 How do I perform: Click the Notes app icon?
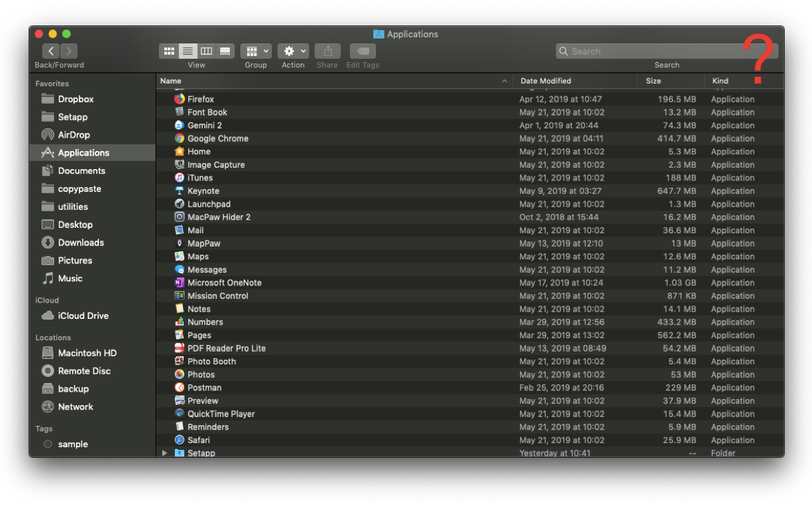tap(180, 309)
